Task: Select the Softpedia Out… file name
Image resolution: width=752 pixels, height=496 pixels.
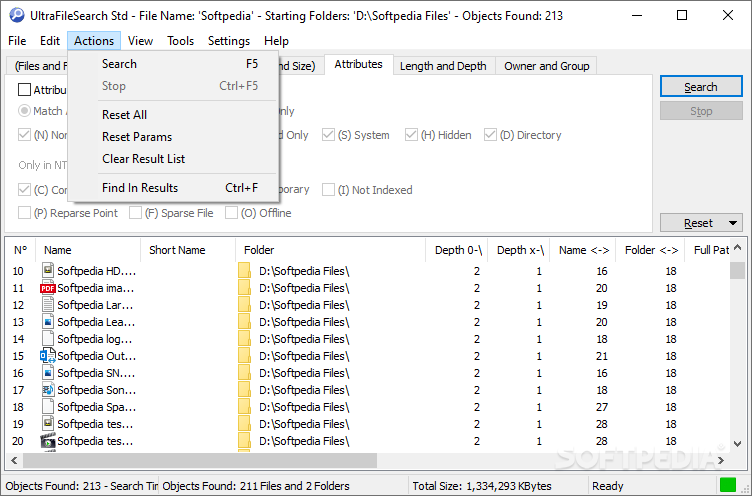Action: point(96,356)
